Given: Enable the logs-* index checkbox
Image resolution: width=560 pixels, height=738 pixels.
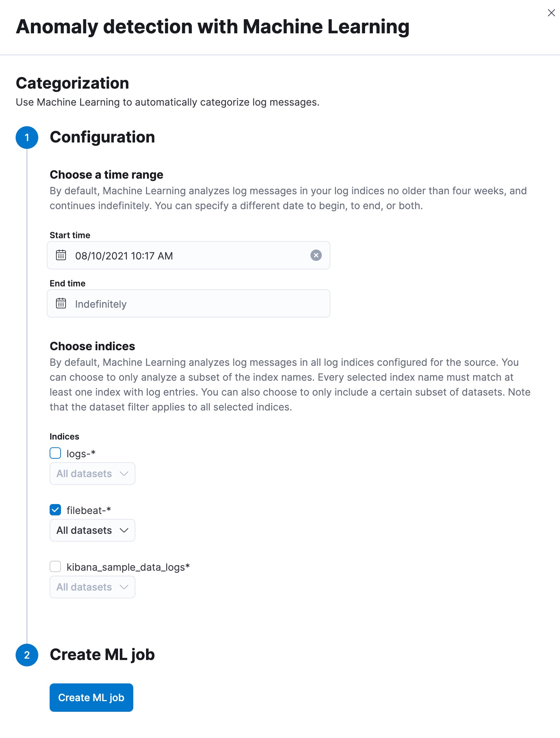Looking at the screenshot, I should point(55,453).
